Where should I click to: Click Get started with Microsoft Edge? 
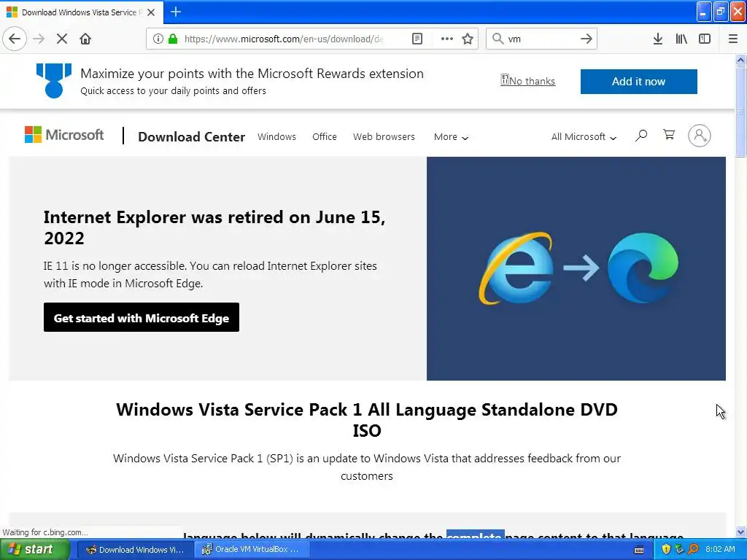point(142,318)
